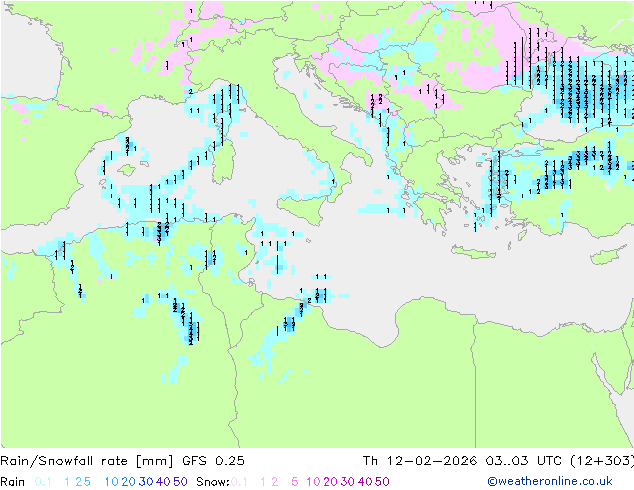Screen dimensions: 634x490
Task: Select Rain legend value 30
Action: (146, 482)
